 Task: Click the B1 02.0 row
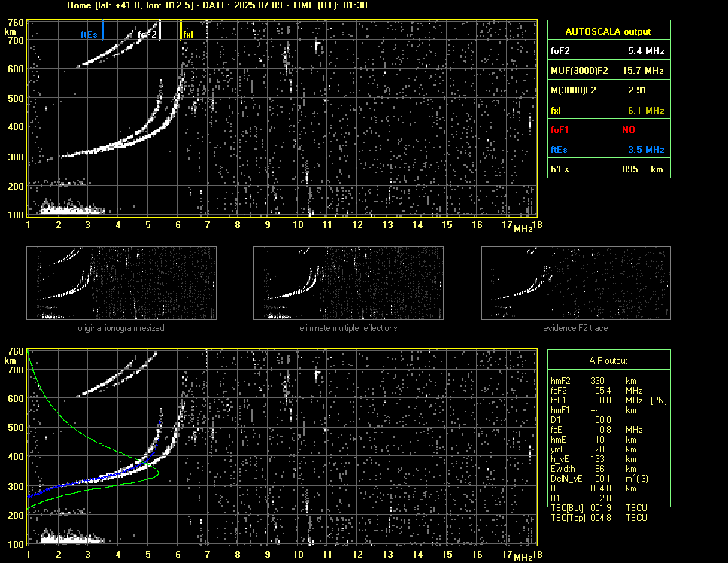[x=581, y=498]
